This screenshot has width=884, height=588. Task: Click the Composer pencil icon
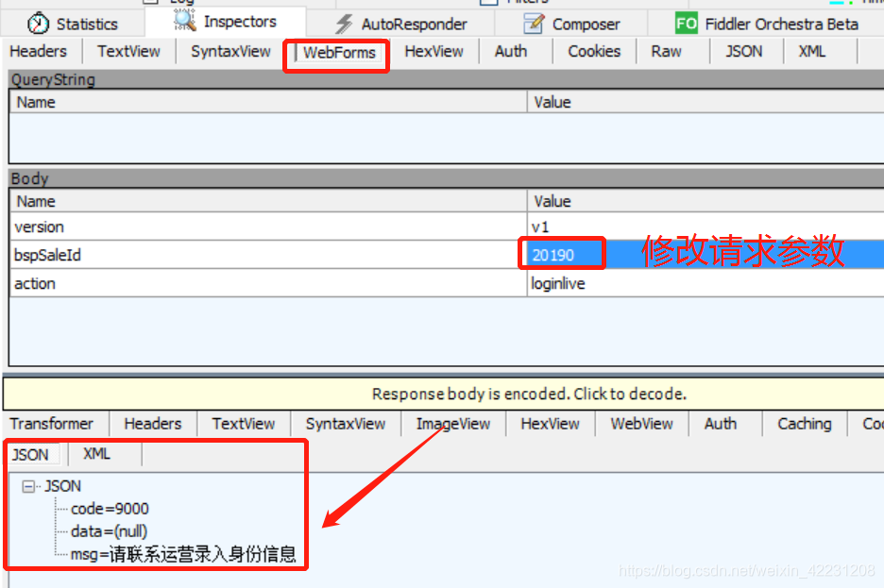tap(534, 24)
